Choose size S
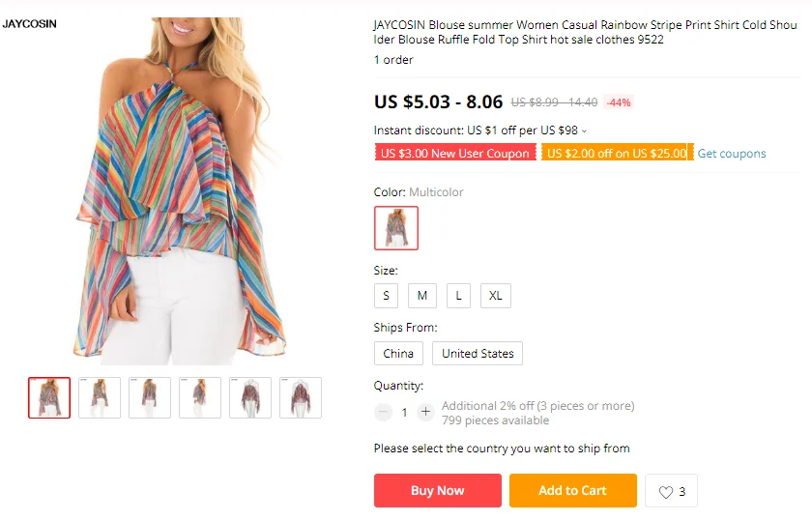812x521 pixels. point(386,296)
